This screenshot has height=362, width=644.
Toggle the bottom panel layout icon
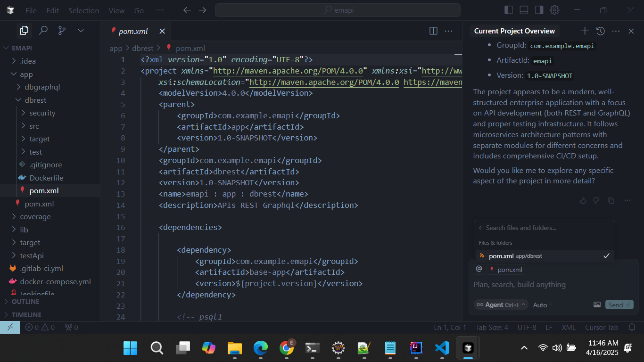pyautogui.click(x=524, y=10)
